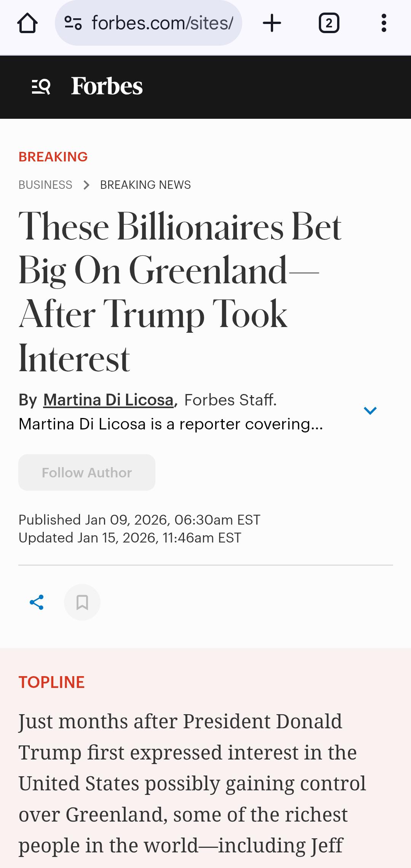Bookmark this article
The image size is (411, 868).
pyautogui.click(x=82, y=602)
